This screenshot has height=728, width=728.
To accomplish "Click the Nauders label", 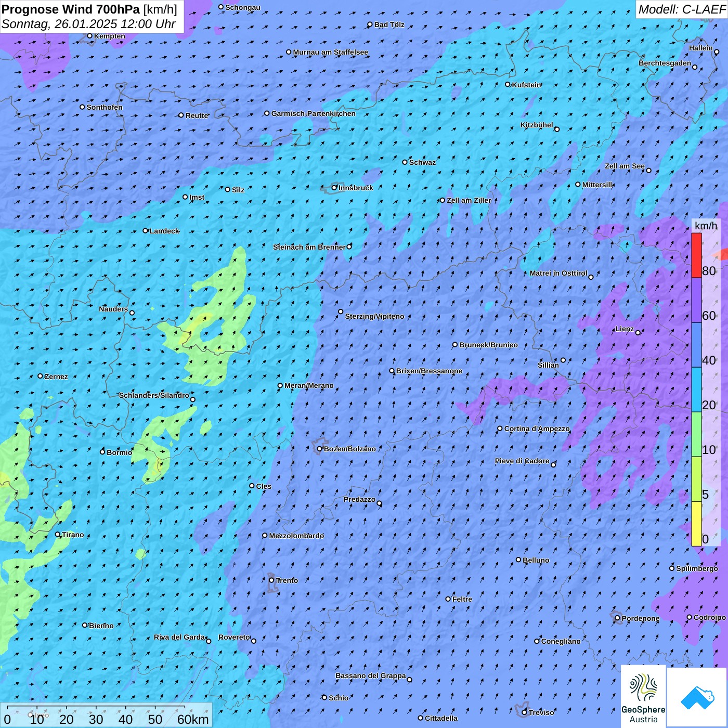I will 113,309.
